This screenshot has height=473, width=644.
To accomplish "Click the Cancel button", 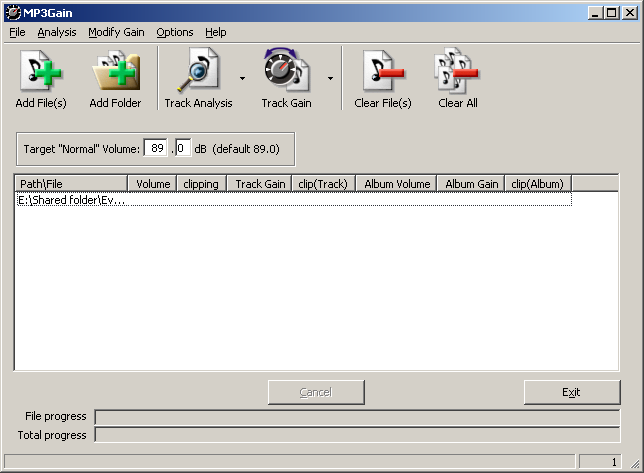I will click(316, 392).
